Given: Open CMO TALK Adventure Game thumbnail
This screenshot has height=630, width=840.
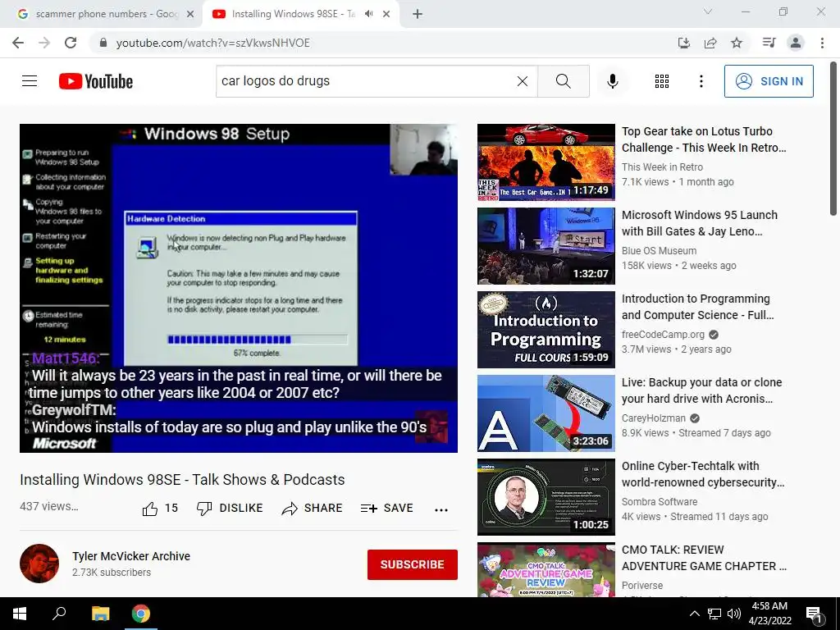Looking at the screenshot, I should pos(546,570).
